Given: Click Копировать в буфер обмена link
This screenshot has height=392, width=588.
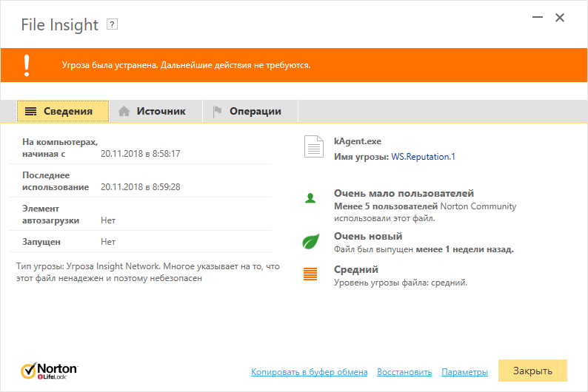Looking at the screenshot, I should [x=309, y=372].
